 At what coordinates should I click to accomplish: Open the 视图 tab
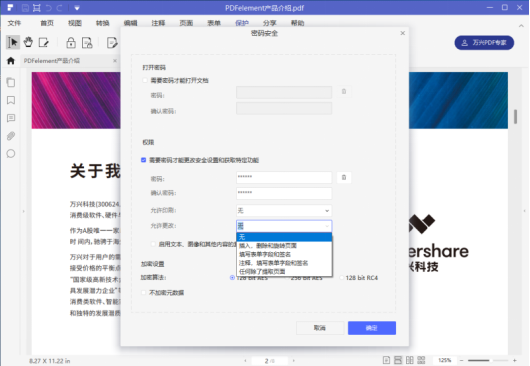pos(75,23)
